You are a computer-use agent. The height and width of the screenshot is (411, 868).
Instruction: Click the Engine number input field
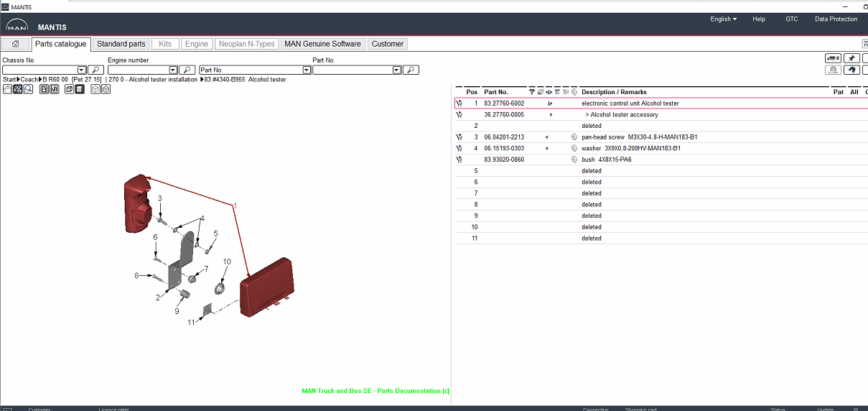click(x=139, y=70)
